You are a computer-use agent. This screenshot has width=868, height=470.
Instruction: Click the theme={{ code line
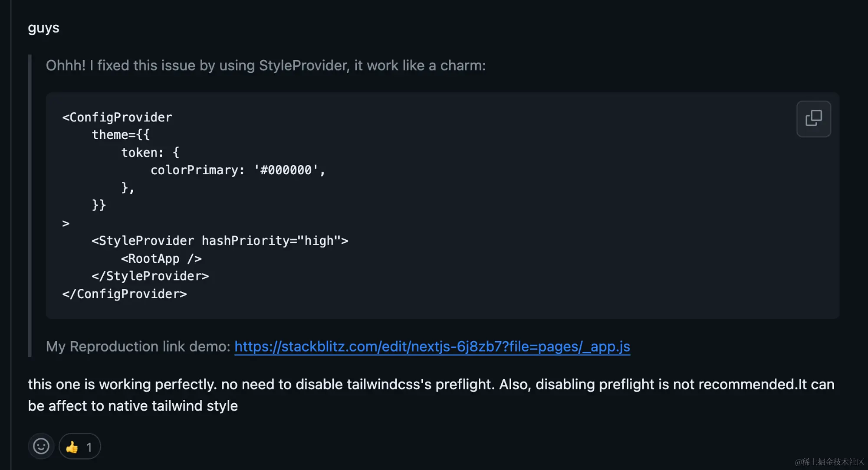pyautogui.click(x=121, y=135)
